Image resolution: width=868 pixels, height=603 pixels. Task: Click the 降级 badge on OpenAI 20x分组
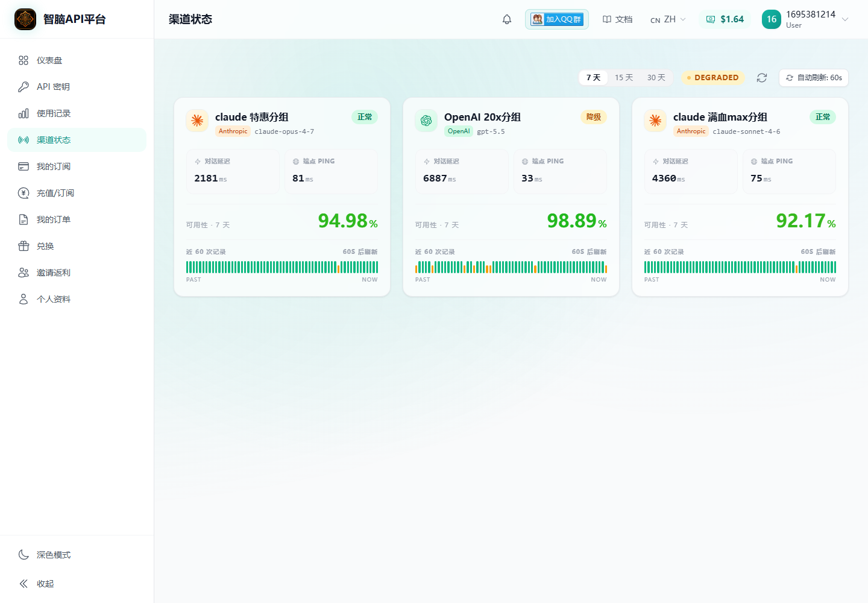(594, 117)
